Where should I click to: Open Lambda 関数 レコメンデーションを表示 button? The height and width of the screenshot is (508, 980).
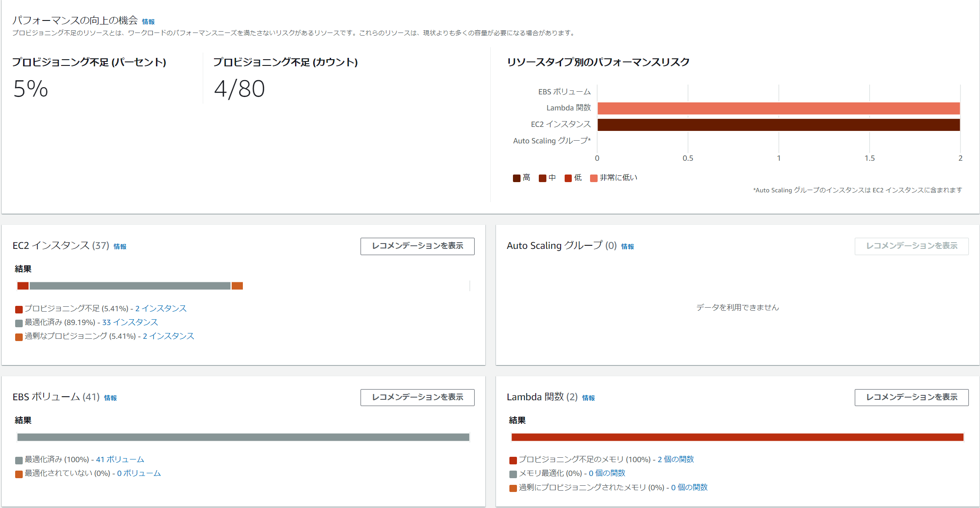coord(911,397)
